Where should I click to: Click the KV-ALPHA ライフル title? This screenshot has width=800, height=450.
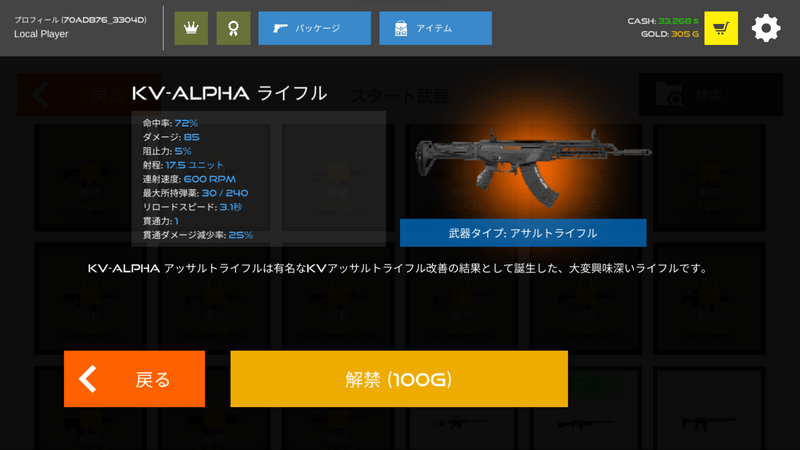(229, 93)
